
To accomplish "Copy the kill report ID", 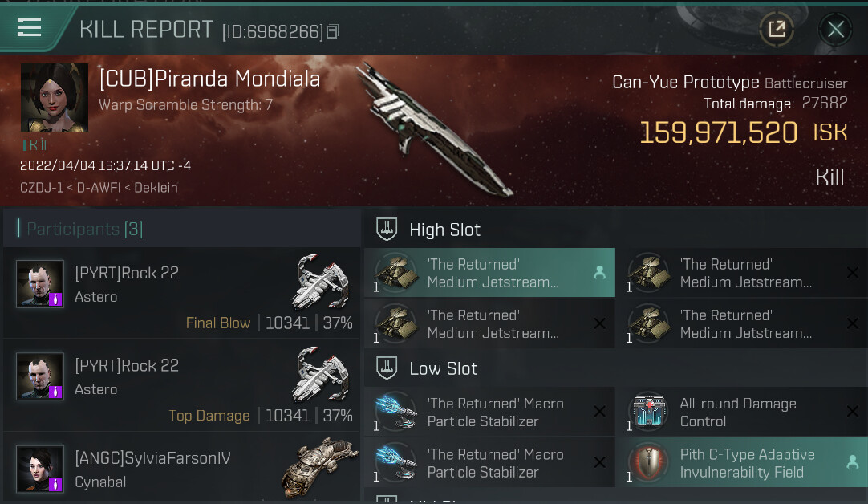I will pyautogui.click(x=333, y=31).
